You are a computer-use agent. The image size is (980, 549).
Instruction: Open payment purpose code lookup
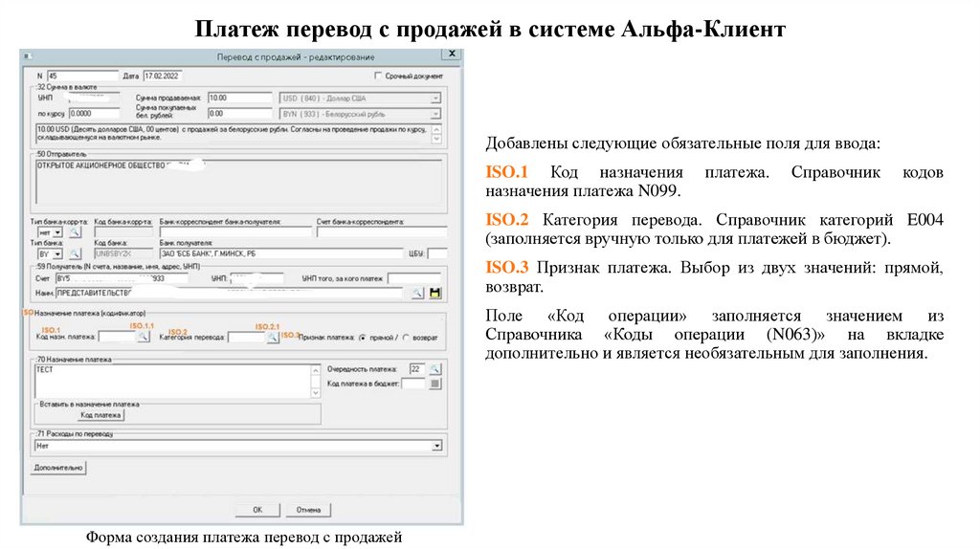tap(144, 338)
